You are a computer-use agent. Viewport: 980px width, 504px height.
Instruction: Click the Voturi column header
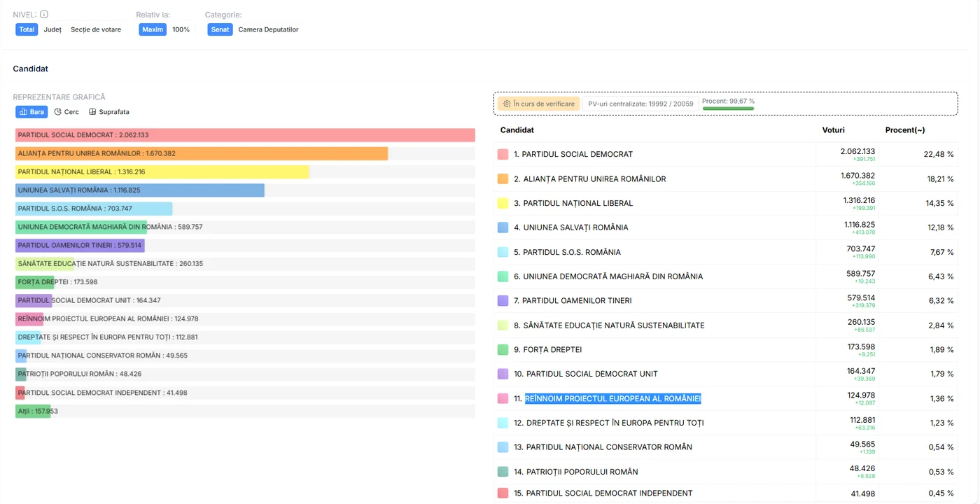(833, 130)
